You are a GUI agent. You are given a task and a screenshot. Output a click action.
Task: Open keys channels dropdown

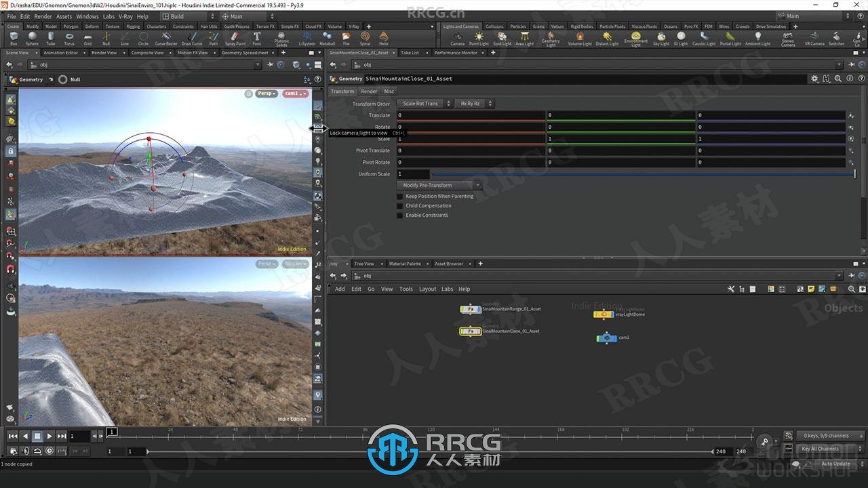point(830,436)
